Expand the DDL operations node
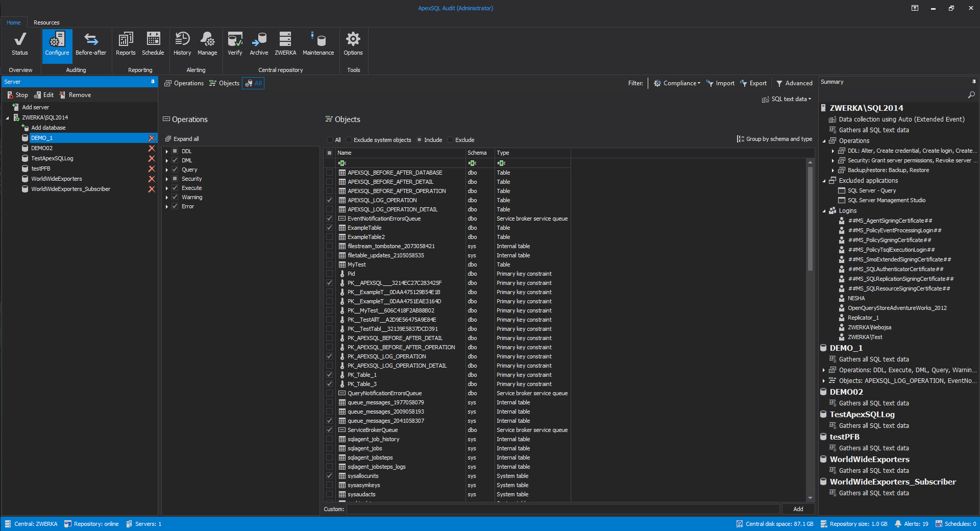This screenshot has width=980, height=531. coord(166,151)
